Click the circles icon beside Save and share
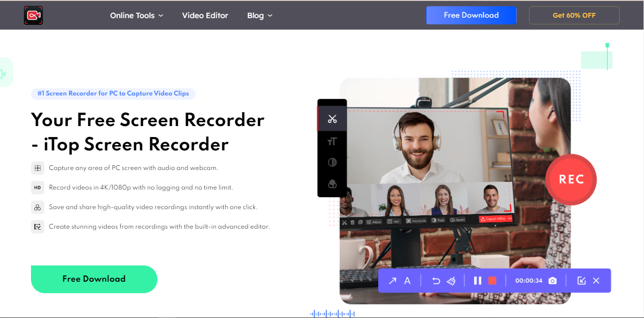Viewport: 644px width, 318px height. click(x=37, y=207)
